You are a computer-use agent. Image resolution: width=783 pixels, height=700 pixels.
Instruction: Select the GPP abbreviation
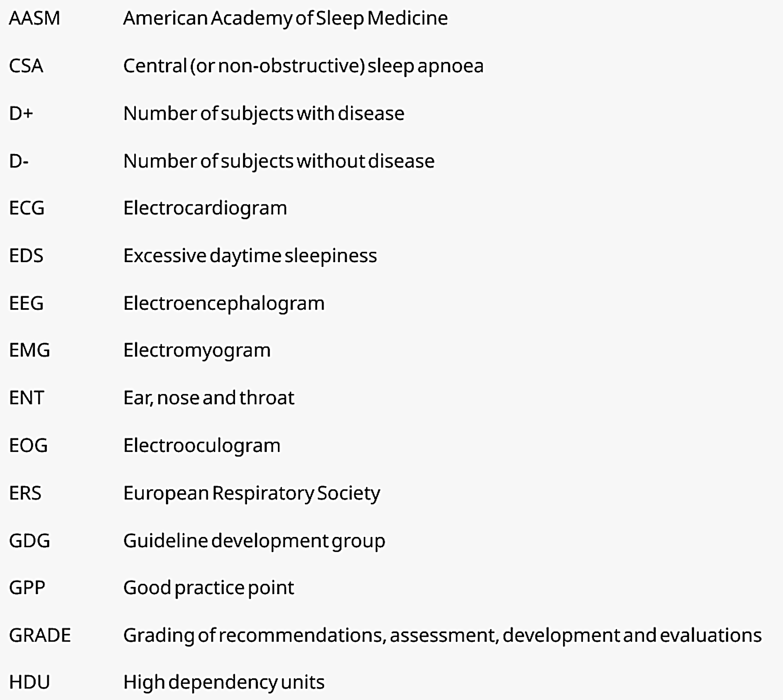click(x=27, y=588)
